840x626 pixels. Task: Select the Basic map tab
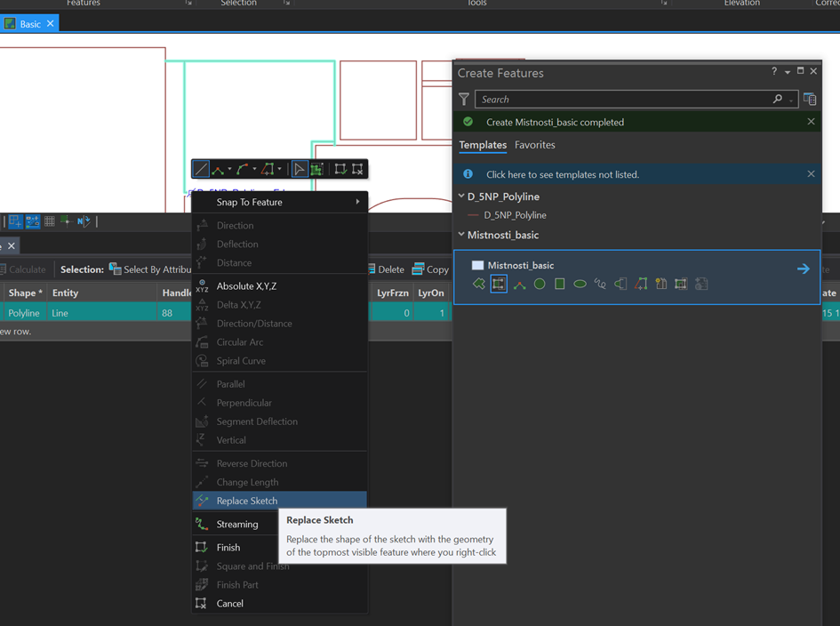click(30, 24)
